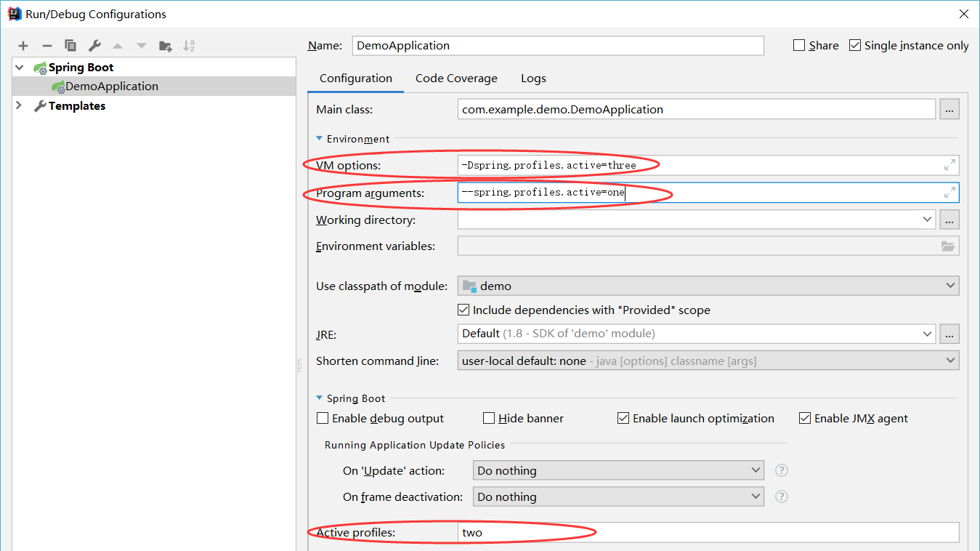
Task: Toggle Single instance only checkbox
Action: coord(855,46)
